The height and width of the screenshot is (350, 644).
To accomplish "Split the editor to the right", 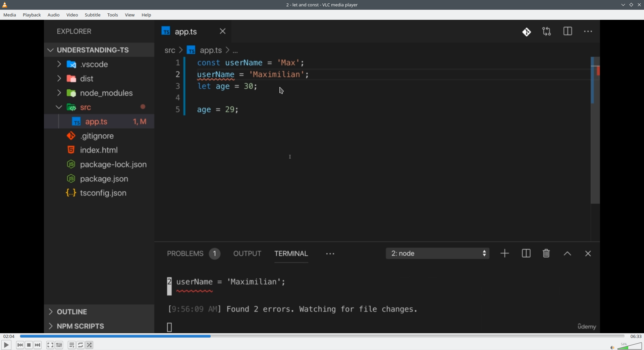I will 568,31.
